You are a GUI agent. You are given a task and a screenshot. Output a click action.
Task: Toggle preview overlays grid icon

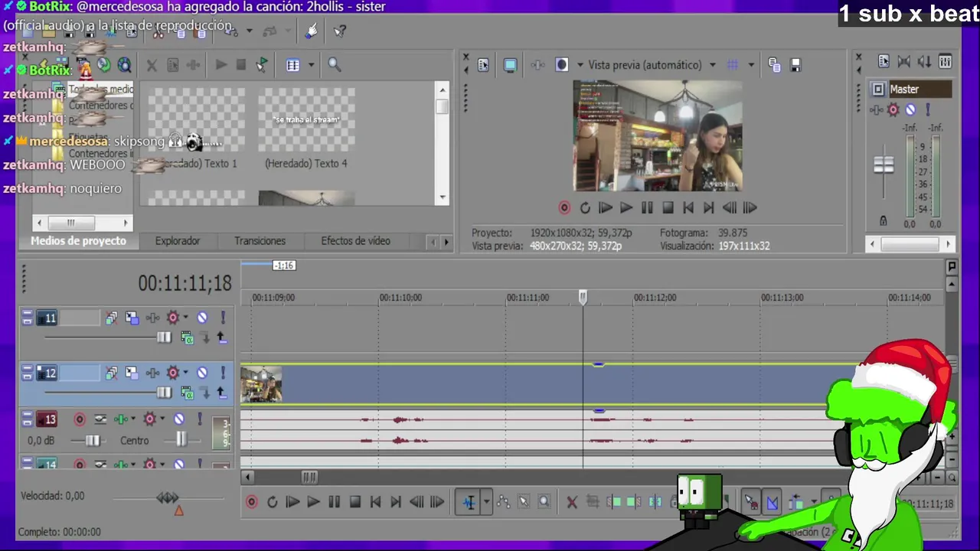[x=733, y=65]
